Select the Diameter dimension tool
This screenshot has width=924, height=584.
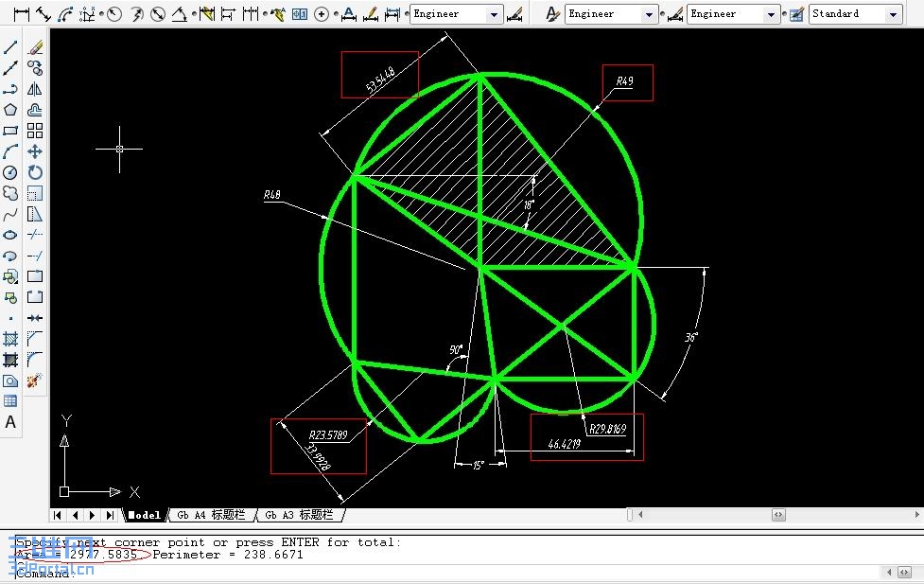tap(157, 14)
